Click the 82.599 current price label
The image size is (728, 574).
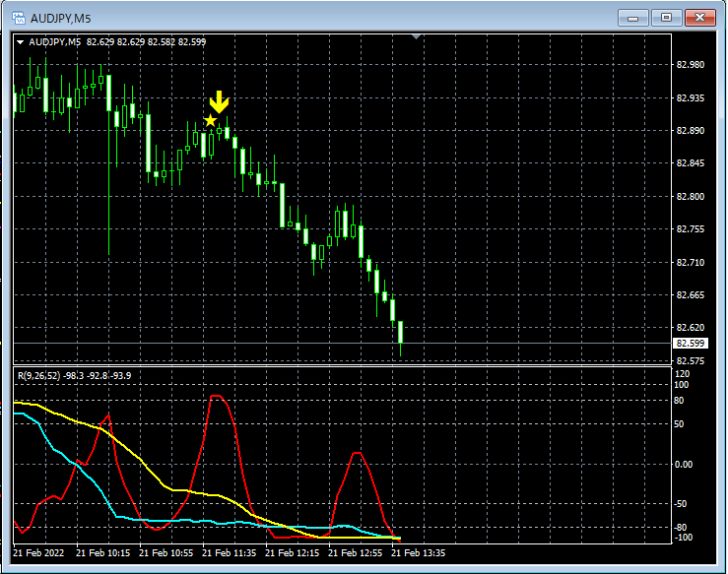690,344
